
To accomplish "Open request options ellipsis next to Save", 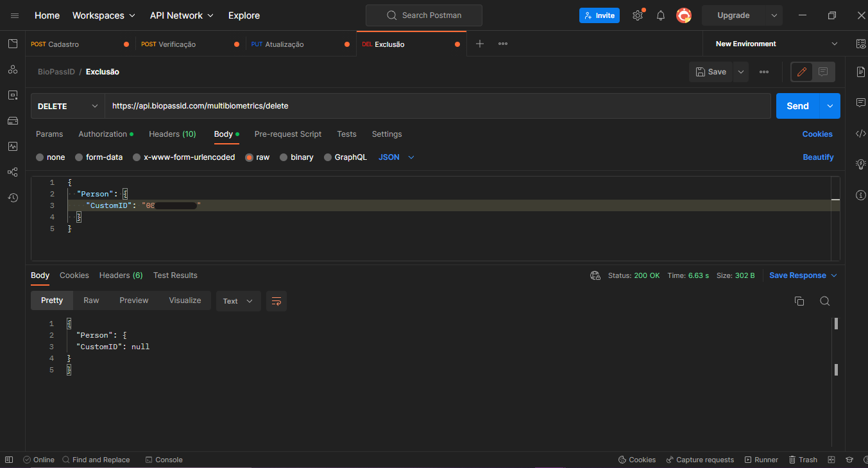I will point(764,72).
